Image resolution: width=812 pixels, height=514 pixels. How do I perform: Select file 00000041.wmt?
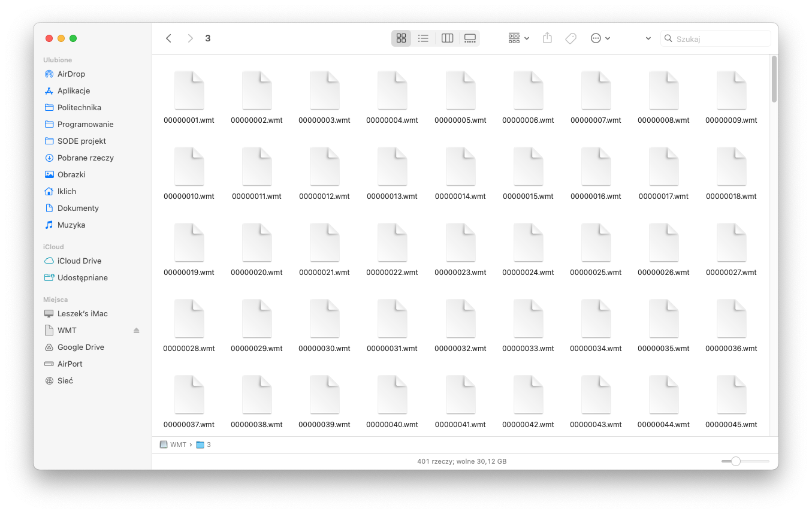[460, 403]
